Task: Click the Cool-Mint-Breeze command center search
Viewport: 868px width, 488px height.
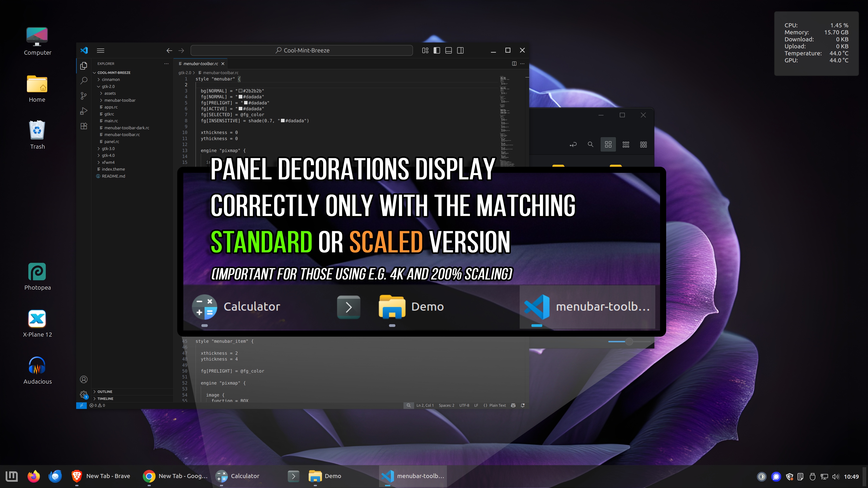Action: [302, 51]
